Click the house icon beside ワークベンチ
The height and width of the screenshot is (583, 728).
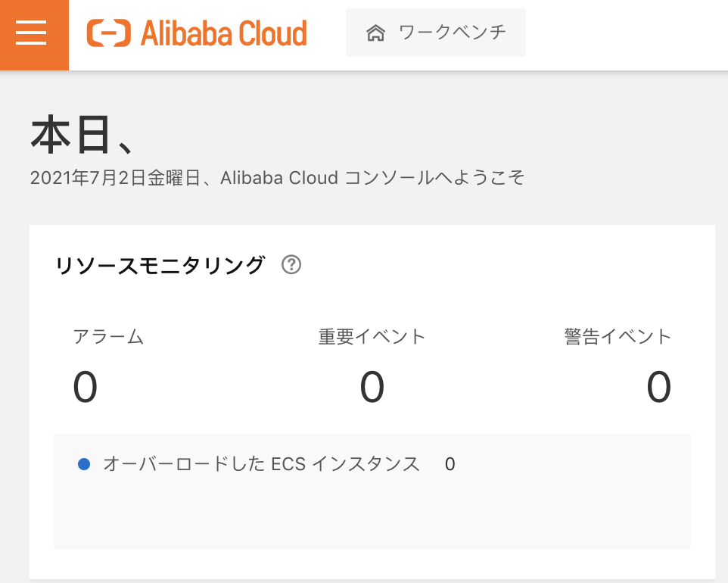375,33
